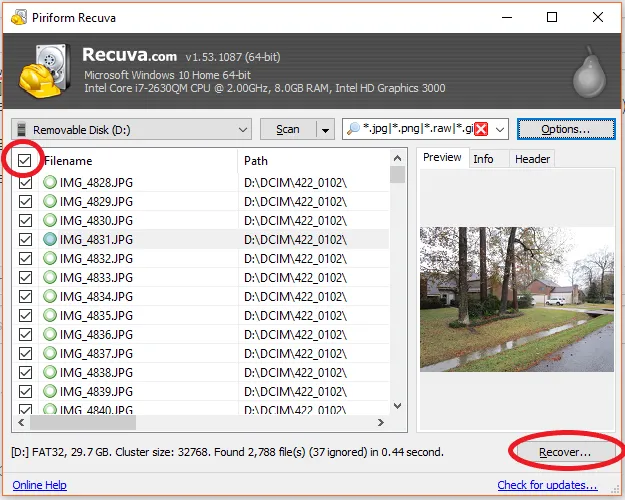
Task: Expand the file filter dropdown chevron
Action: 500,130
